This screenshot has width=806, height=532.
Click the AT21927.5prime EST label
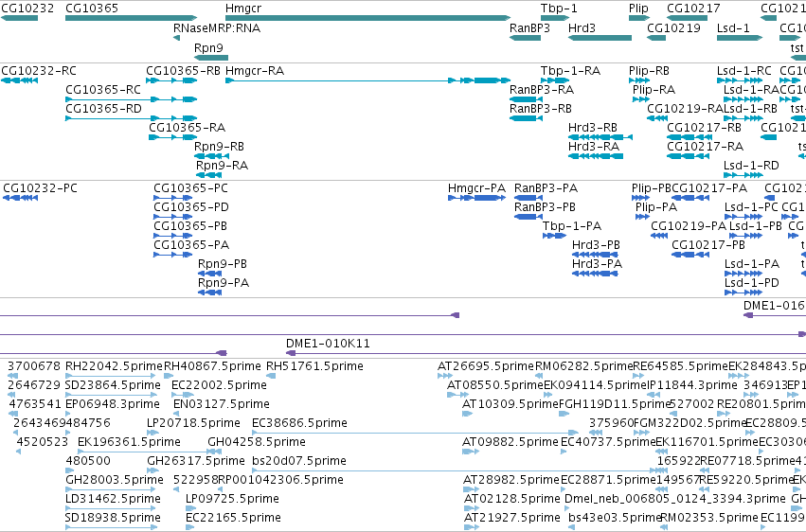pos(512,518)
